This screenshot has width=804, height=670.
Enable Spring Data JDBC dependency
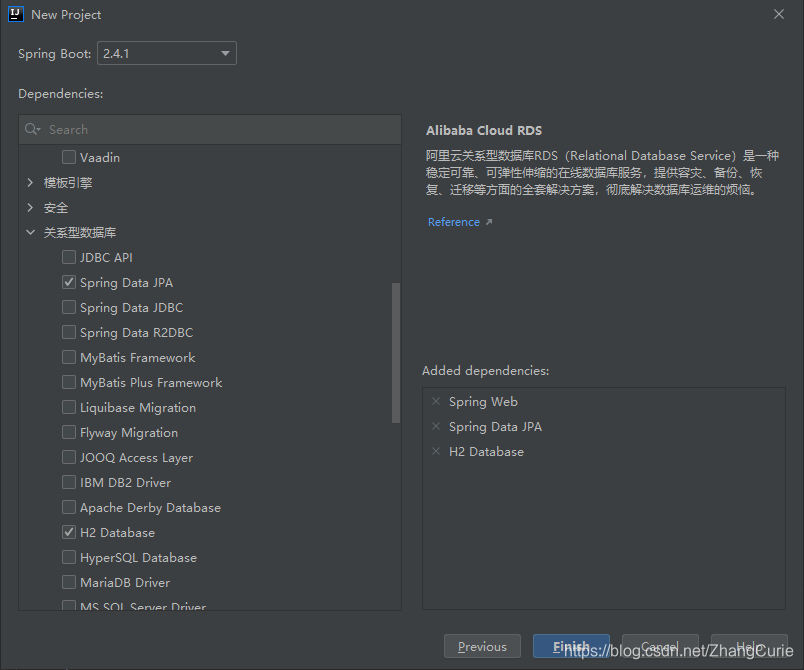coord(69,307)
